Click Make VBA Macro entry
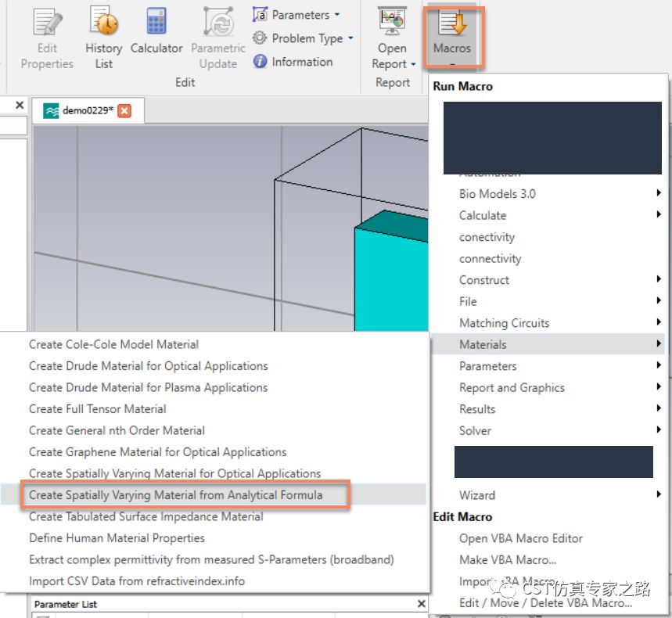The width and height of the screenshot is (672, 618). [508, 559]
